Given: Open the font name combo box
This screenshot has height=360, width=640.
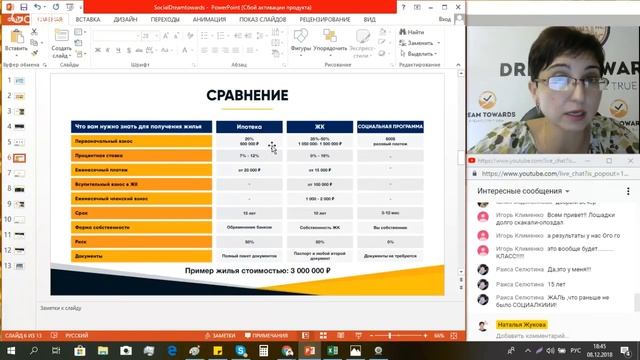Looking at the screenshot, I should click(116, 36).
